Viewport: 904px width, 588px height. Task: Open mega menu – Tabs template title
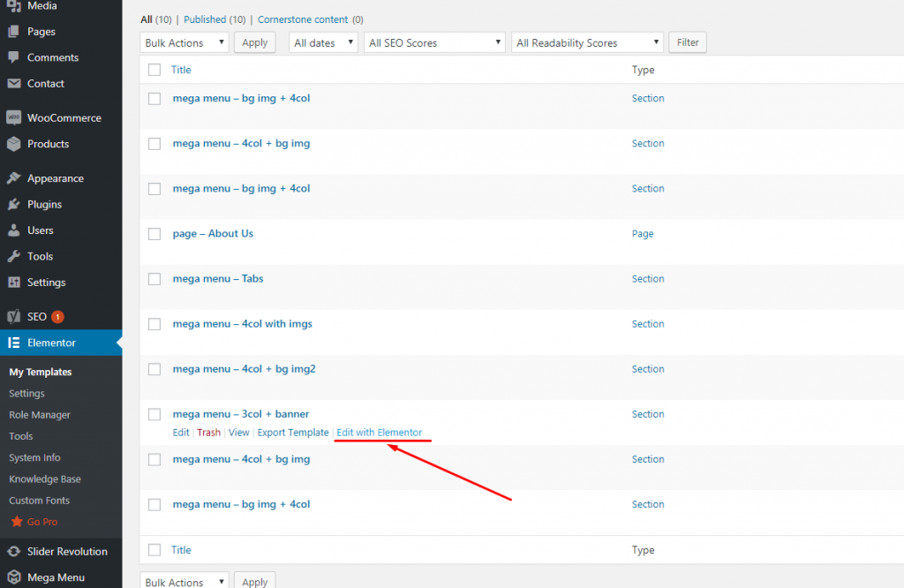(218, 278)
